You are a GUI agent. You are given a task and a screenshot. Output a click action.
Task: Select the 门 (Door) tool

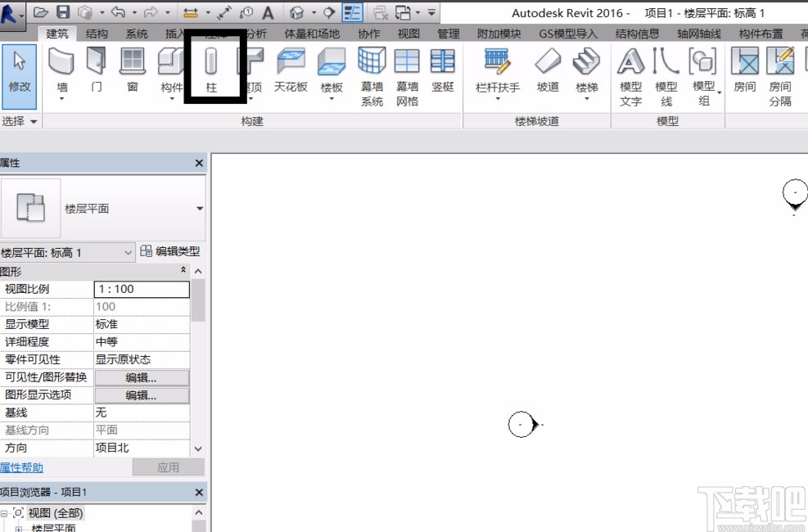tap(97, 70)
